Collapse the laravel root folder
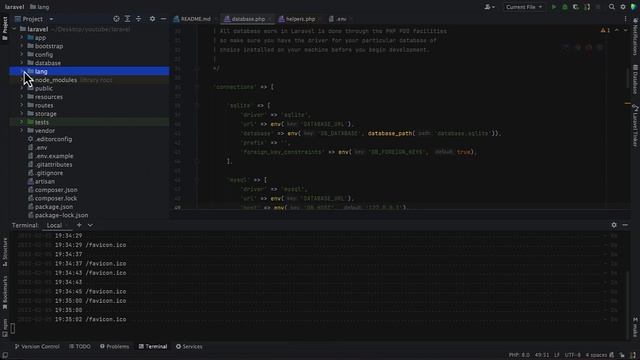The image size is (640, 360). (x=14, y=29)
